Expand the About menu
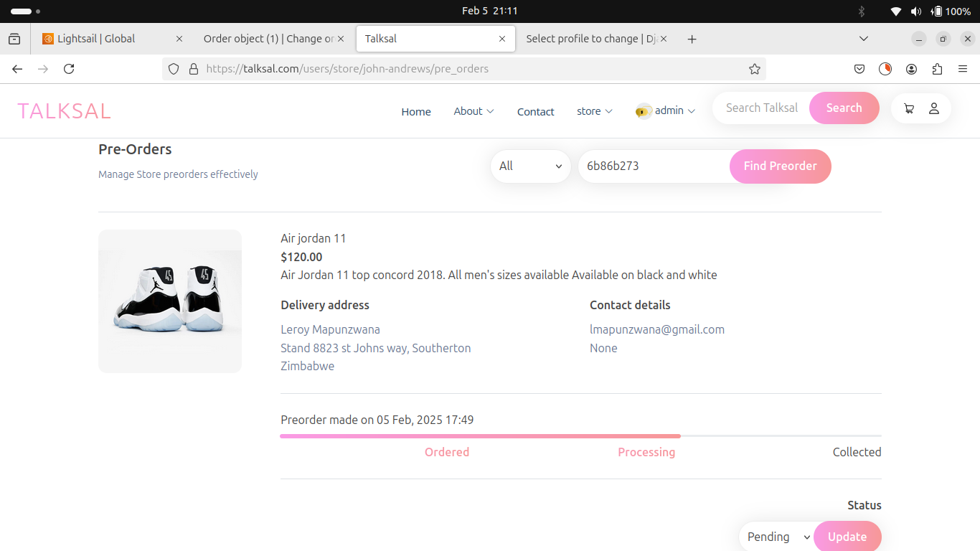Viewport: 980px width, 551px height. [x=473, y=110]
